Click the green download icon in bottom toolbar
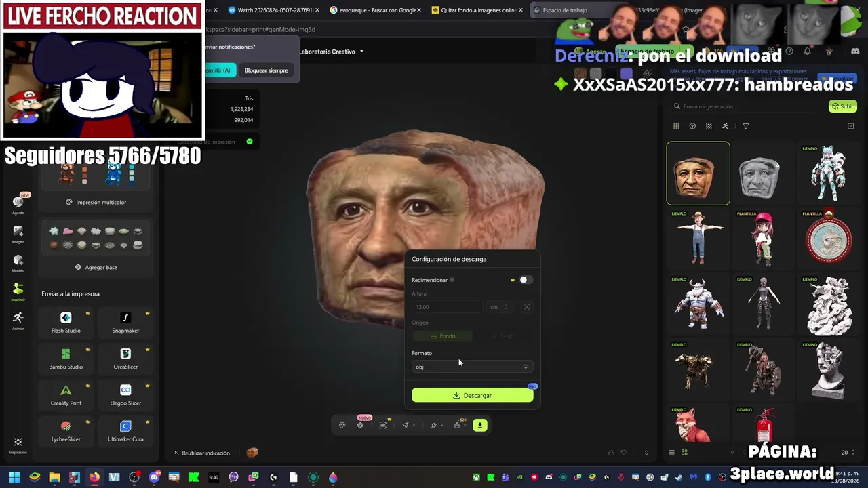 pyautogui.click(x=479, y=425)
